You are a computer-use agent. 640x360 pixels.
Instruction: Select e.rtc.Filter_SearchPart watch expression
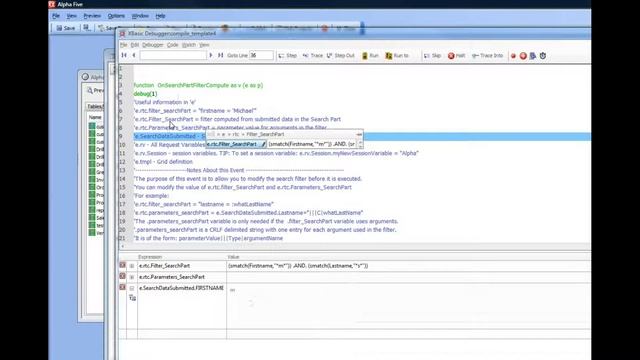(164, 266)
